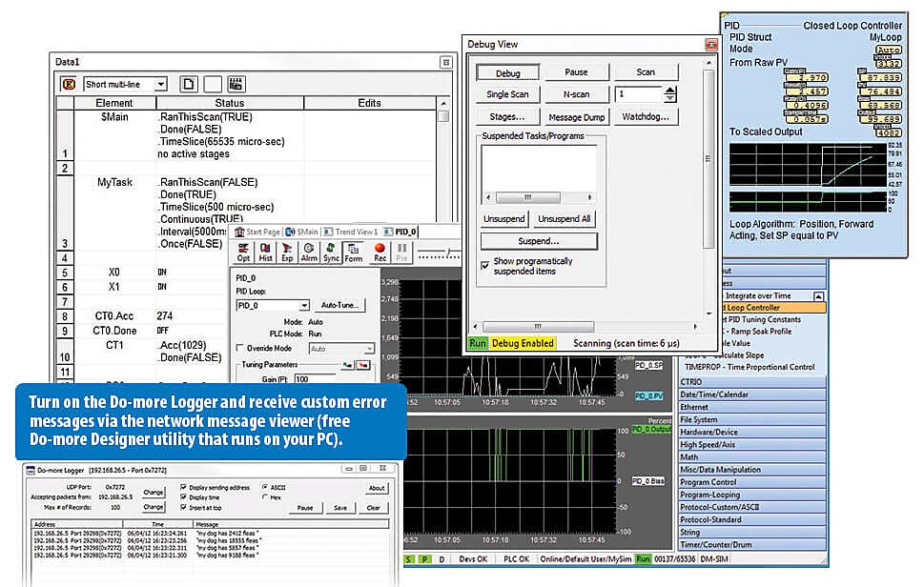Click the Clear button in Do-more Logger
924x587 pixels.
pyautogui.click(x=373, y=508)
